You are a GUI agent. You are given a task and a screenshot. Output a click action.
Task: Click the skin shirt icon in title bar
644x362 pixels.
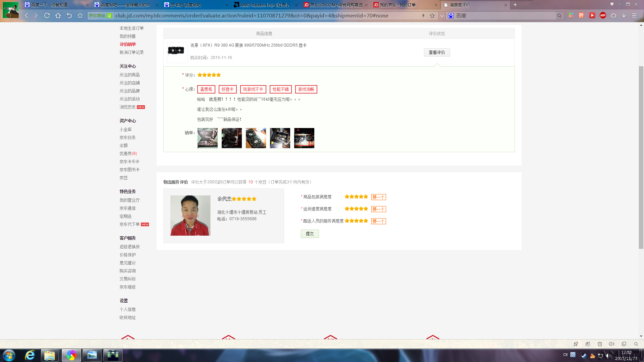tap(612, 4)
